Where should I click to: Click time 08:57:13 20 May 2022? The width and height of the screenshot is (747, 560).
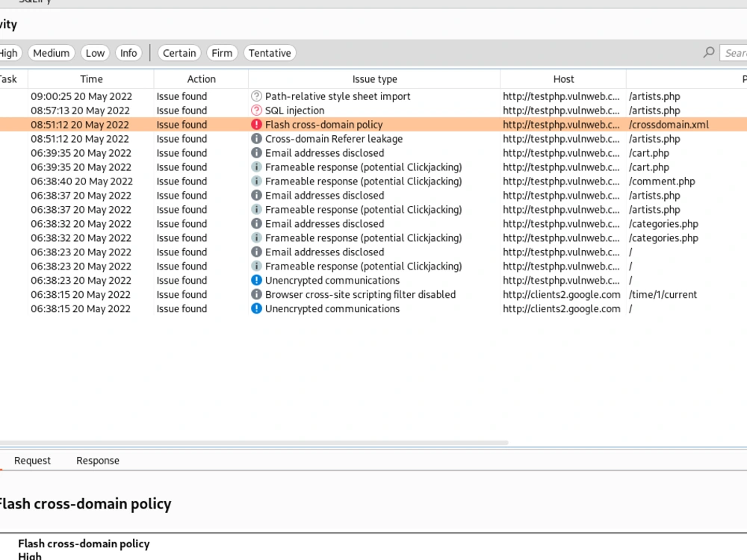(x=80, y=111)
